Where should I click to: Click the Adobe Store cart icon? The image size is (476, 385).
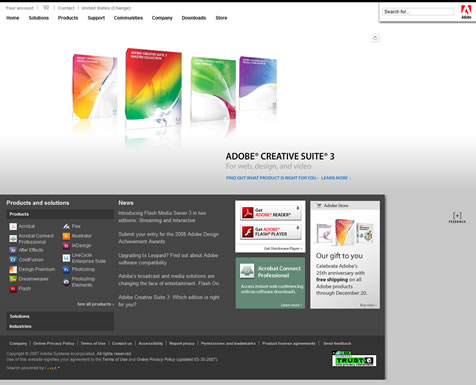(319, 206)
